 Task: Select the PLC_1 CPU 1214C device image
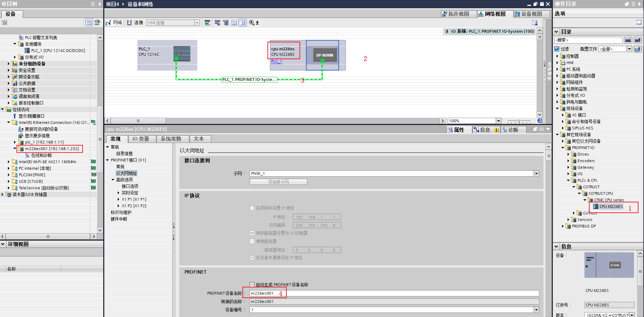[x=182, y=54]
